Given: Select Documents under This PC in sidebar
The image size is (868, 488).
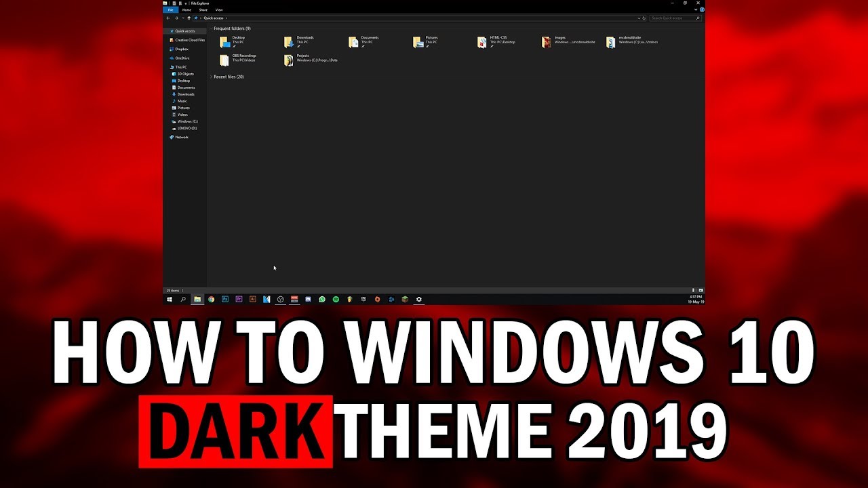Looking at the screenshot, I should [x=185, y=87].
